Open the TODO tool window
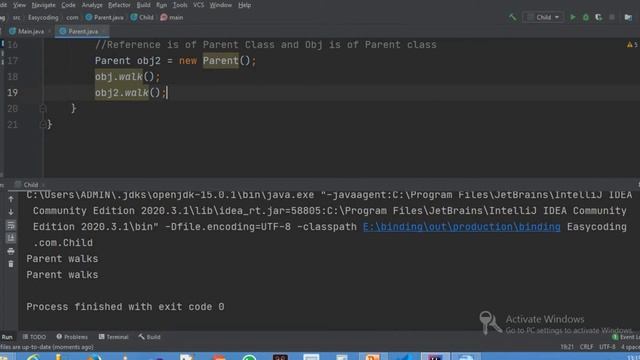Viewport: 640px width, 360px height. tap(34, 337)
